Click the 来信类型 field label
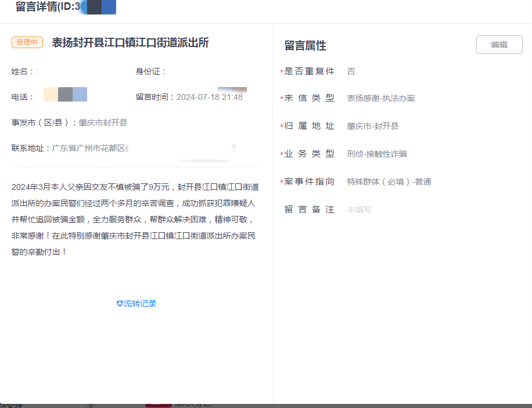Image resolution: width=532 pixels, height=408 pixels. tap(309, 98)
